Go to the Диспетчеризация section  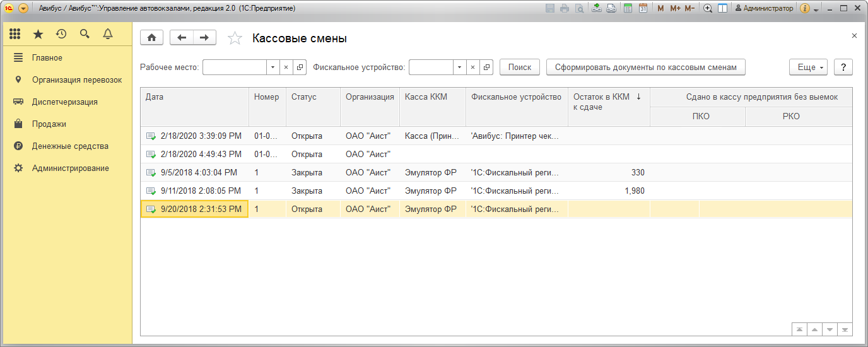[64, 102]
